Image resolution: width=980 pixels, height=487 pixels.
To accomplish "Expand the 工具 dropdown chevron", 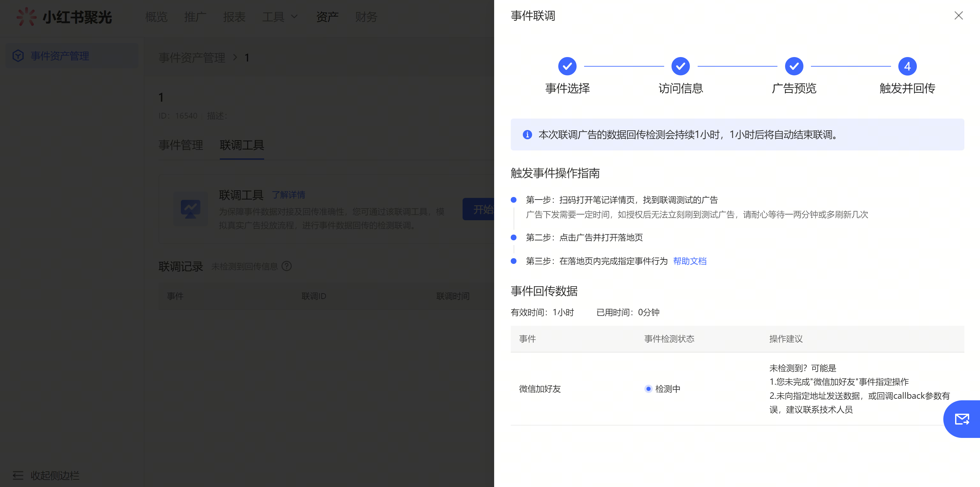I will (294, 17).
